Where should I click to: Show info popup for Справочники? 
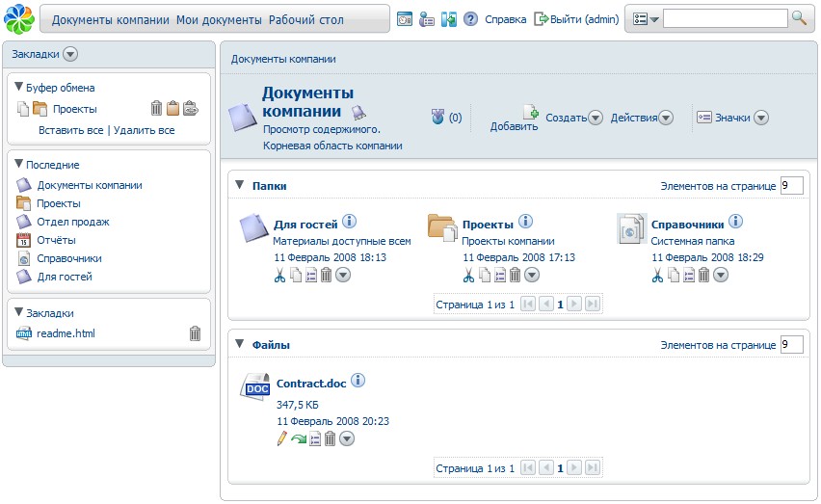pyautogui.click(x=735, y=222)
